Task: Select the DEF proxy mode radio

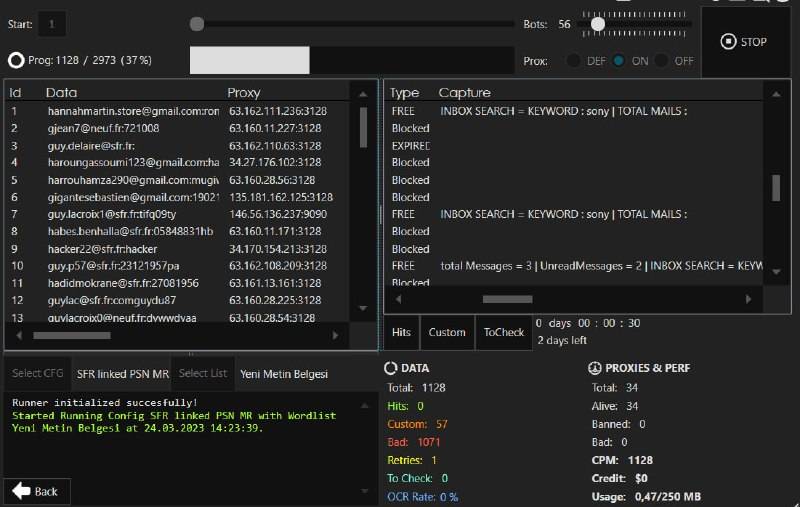Action: (573, 61)
